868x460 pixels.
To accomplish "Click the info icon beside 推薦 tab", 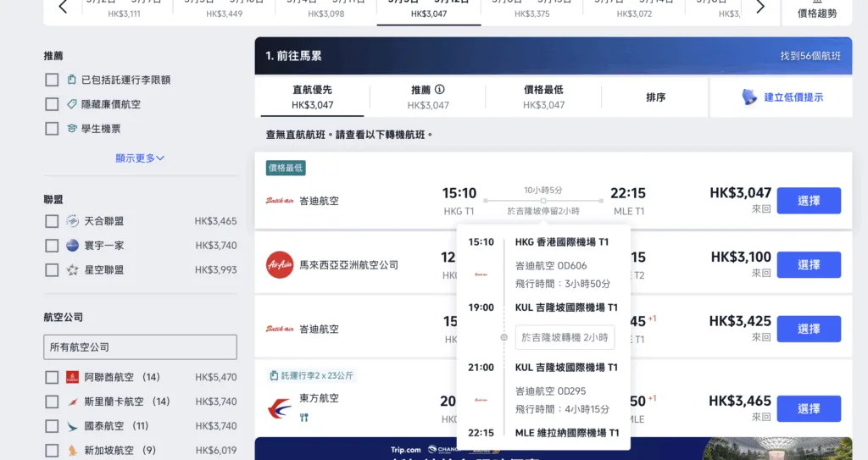I will [440, 89].
